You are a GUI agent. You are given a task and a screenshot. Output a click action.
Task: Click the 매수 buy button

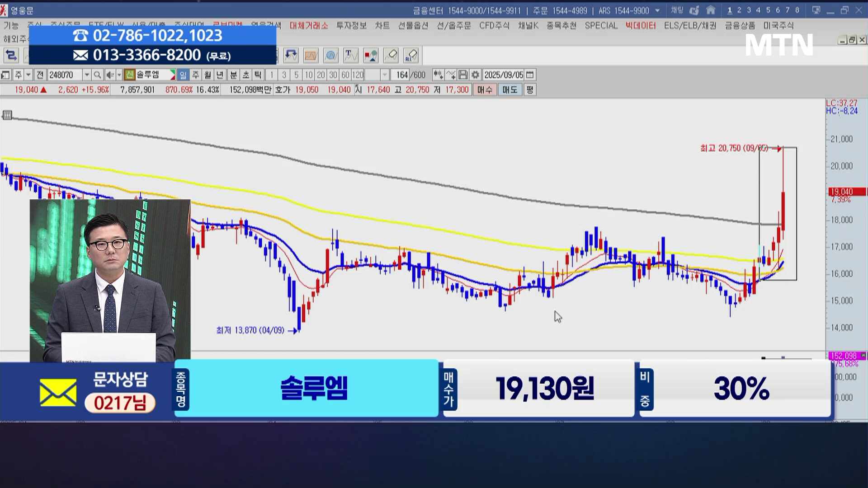[x=485, y=90]
